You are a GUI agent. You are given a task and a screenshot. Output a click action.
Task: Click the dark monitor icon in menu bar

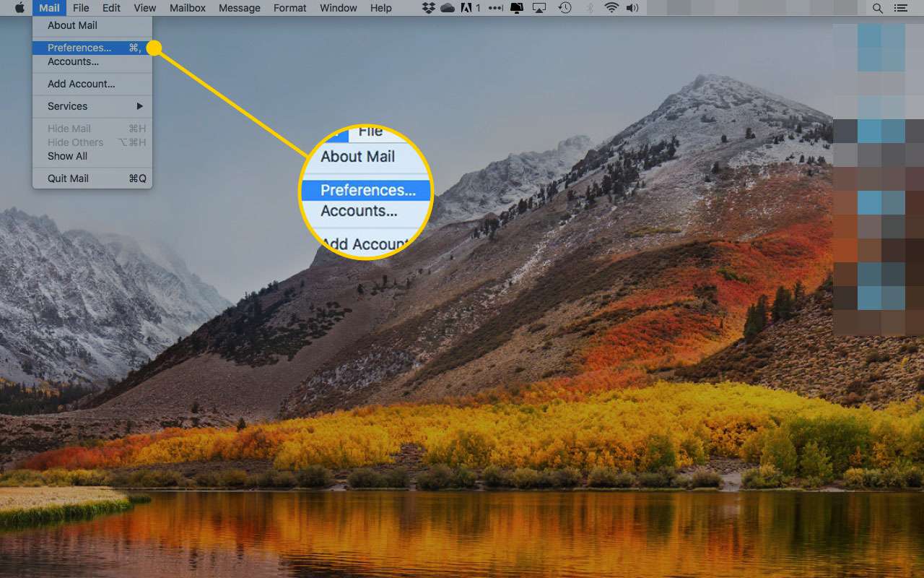(517, 8)
